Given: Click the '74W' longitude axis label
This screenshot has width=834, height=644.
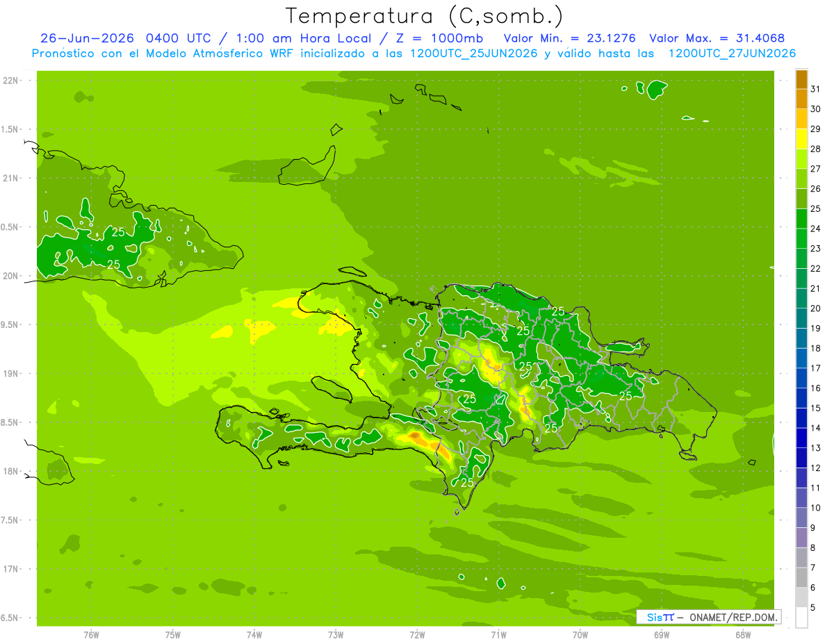Looking at the screenshot, I should coord(254,635).
